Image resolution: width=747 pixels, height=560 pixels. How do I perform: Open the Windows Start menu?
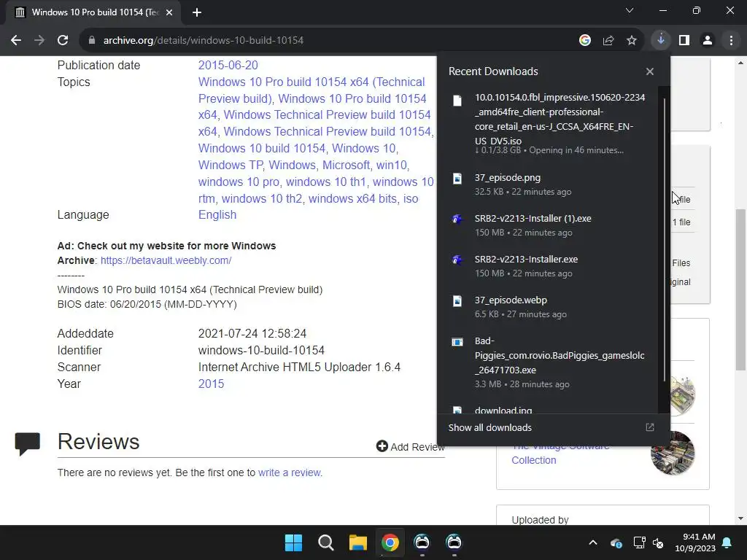tap(293, 542)
